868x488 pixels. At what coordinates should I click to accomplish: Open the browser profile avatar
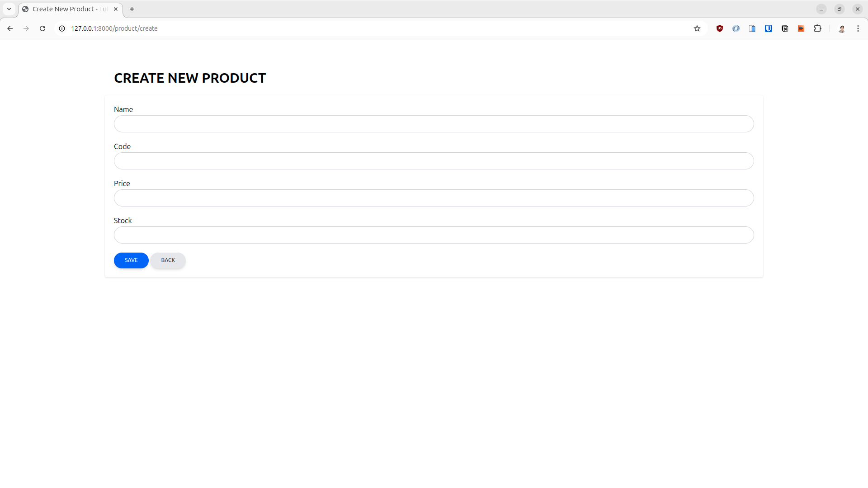(x=842, y=28)
